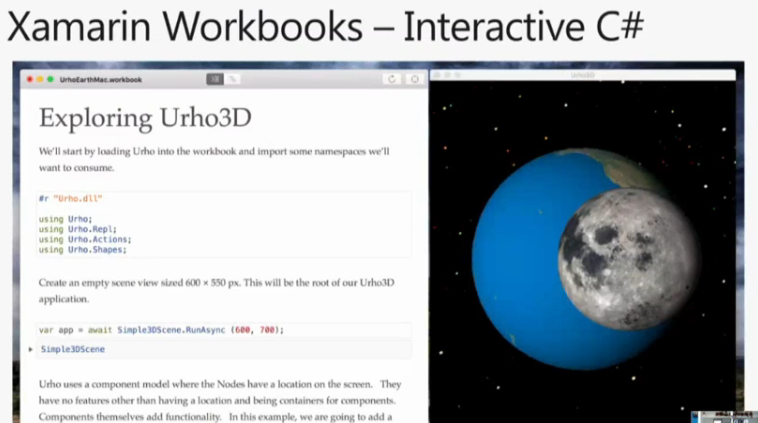Click the "using Urho.Actions;" code line
The width and height of the screenshot is (758, 423).
pos(85,239)
